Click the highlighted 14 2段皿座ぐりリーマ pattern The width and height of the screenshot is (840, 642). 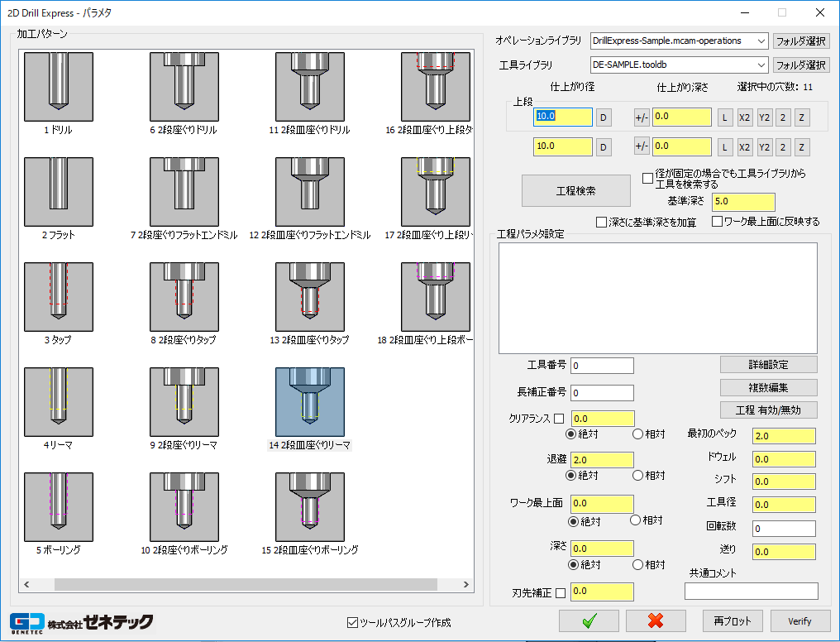(310, 402)
